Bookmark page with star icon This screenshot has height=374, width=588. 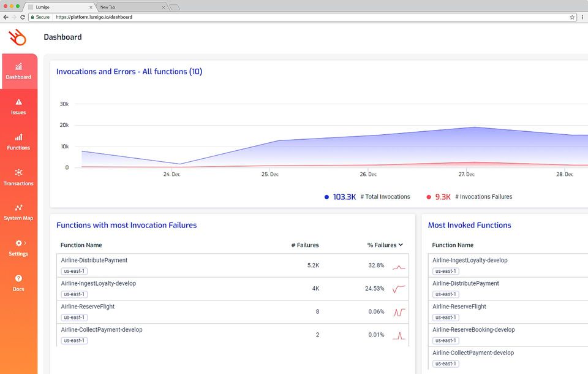[x=572, y=17]
